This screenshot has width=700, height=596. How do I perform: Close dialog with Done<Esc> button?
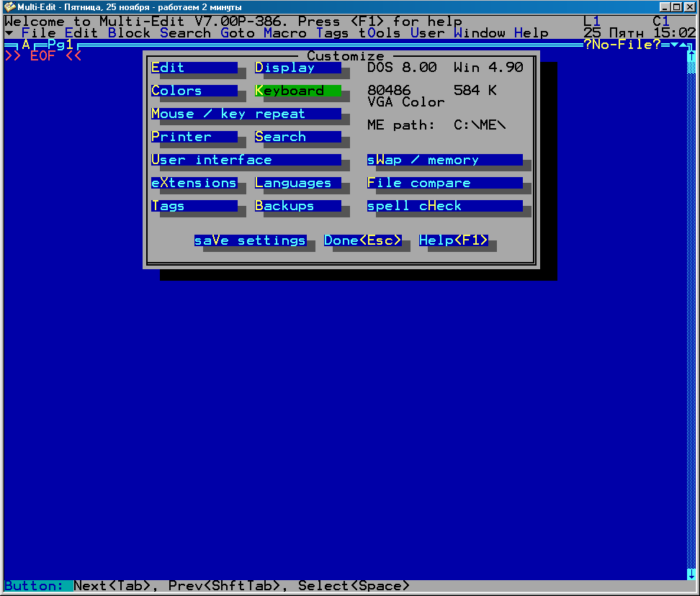362,240
